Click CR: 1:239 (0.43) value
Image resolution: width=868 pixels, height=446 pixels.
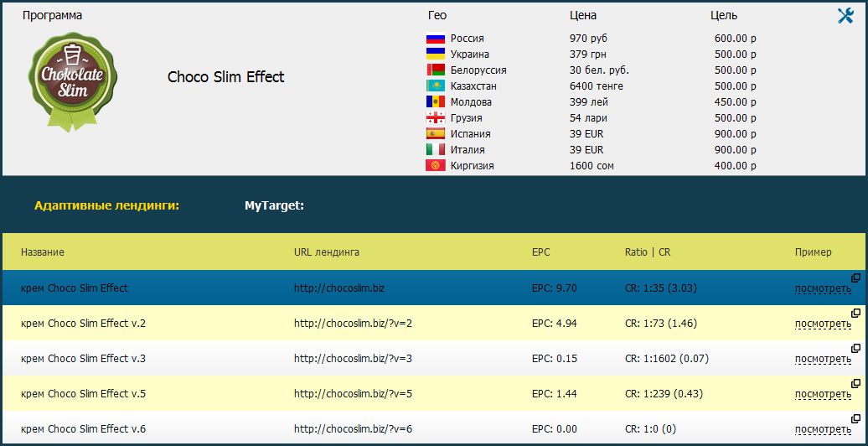tap(664, 394)
